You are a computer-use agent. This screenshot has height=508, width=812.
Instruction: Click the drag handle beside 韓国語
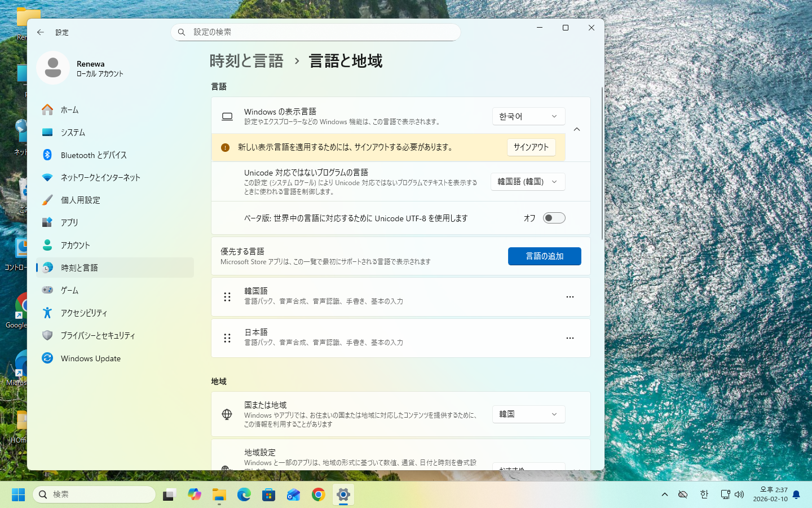(x=227, y=297)
